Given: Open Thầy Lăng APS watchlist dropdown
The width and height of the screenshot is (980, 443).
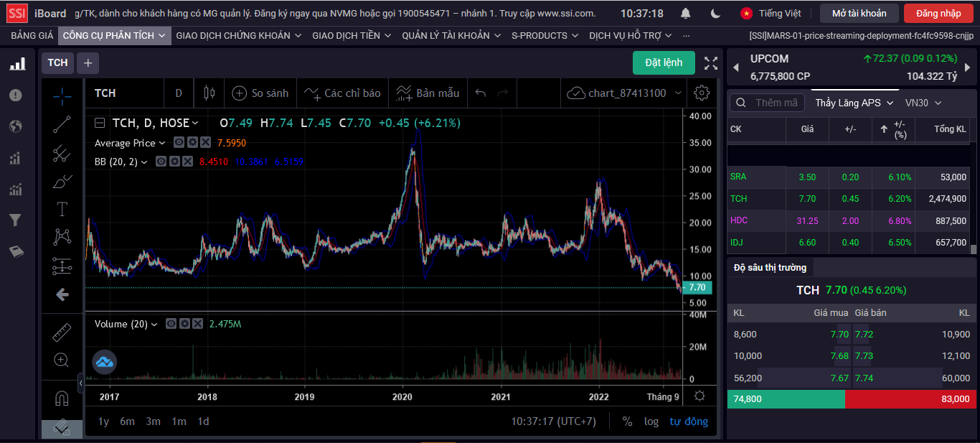Looking at the screenshot, I should [x=854, y=103].
